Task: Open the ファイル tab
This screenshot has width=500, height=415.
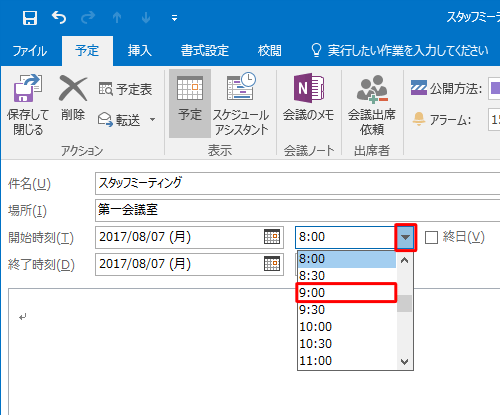Action: [x=30, y=51]
